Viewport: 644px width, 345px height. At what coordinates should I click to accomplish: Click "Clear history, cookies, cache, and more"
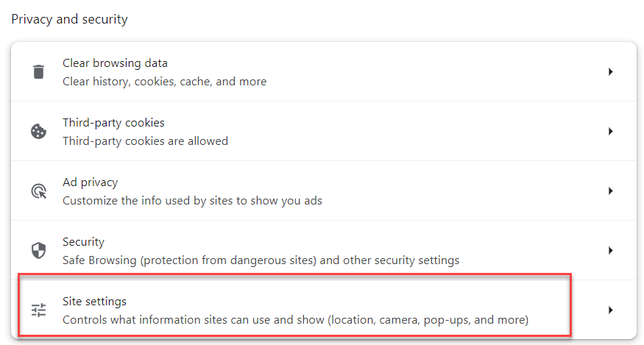click(164, 82)
